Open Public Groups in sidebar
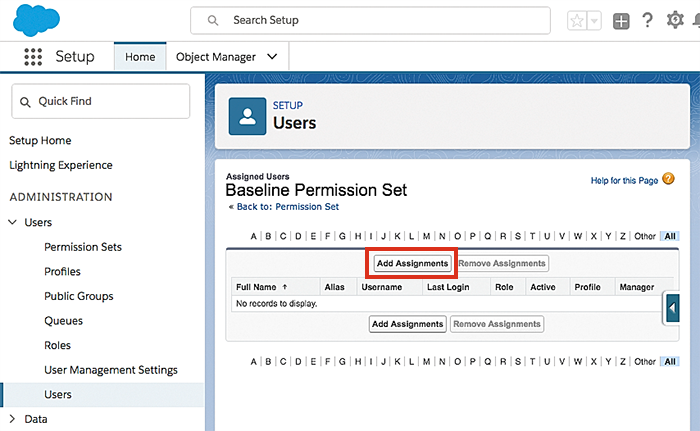700x431 pixels. (79, 296)
